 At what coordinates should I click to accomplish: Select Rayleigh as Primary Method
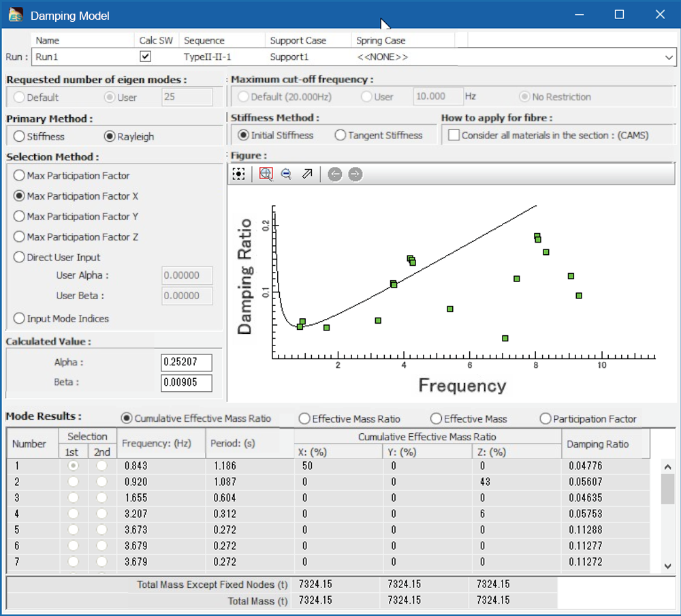pos(110,136)
